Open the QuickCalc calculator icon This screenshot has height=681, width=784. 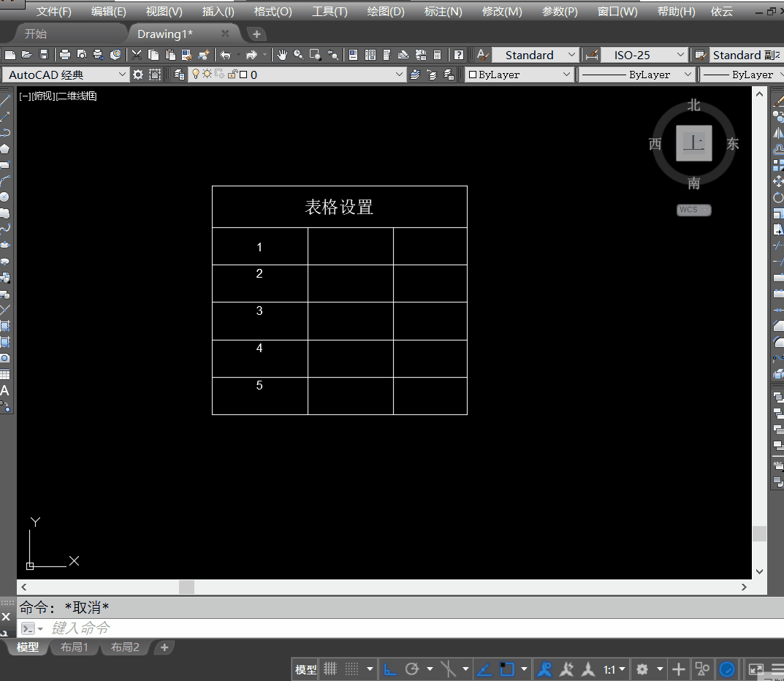[x=438, y=55]
